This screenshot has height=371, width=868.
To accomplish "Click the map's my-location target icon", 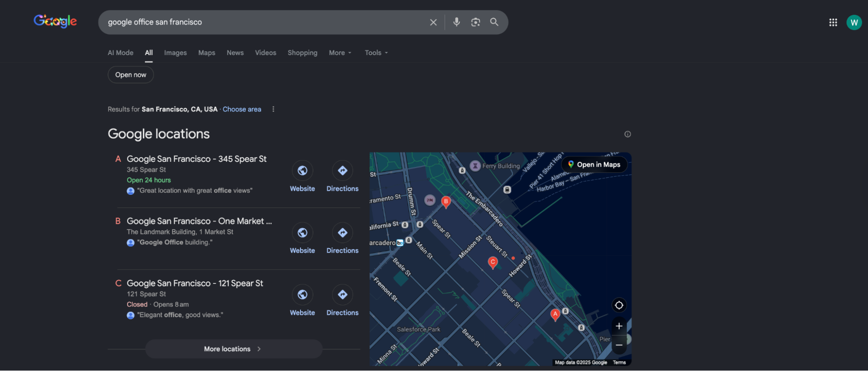I will point(619,305).
